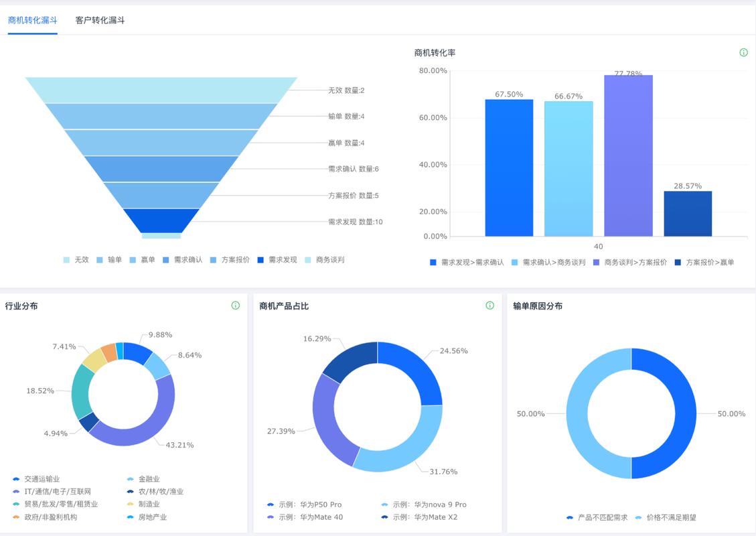This screenshot has width=756, height=536.
Task: Toggle 需求发现>需求确认 bar legend
Action: coord(467,263)
